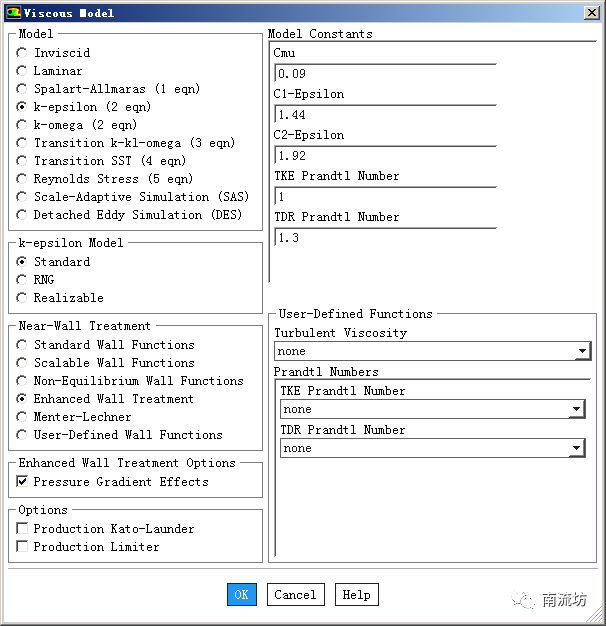The image size is (606, 626).
Task: Open the Turbulent Viscosity UDF dropdown
Action: tap(433, 351)
